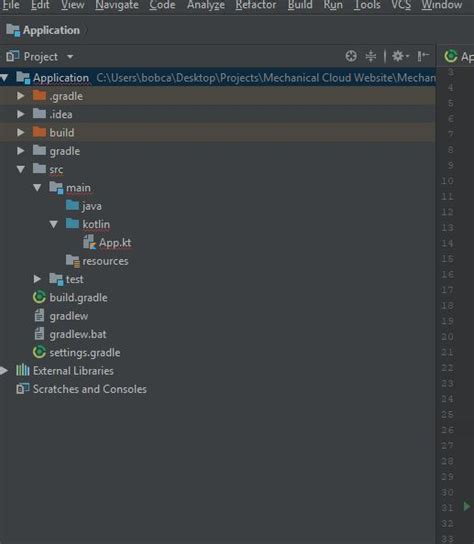Expand the test folder arrow
The height and width of the screenshot is (544, 474).
pyautogui.click(x=37, y=279)
